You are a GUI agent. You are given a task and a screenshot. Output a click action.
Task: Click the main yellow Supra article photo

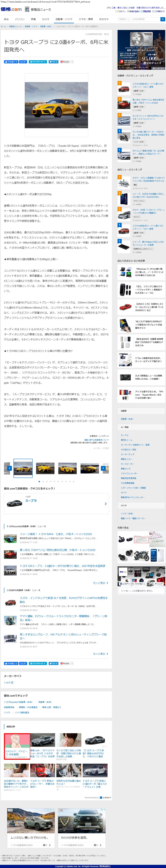point(56,105)
